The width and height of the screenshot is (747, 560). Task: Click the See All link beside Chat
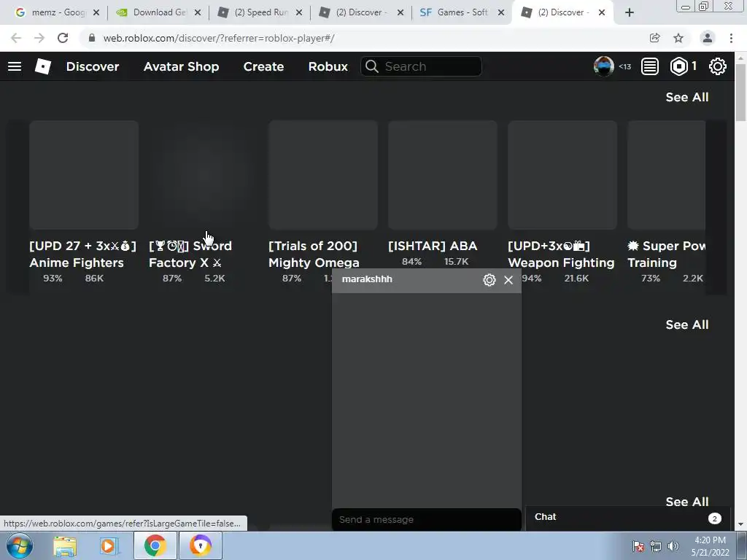(x=687, y=502)
